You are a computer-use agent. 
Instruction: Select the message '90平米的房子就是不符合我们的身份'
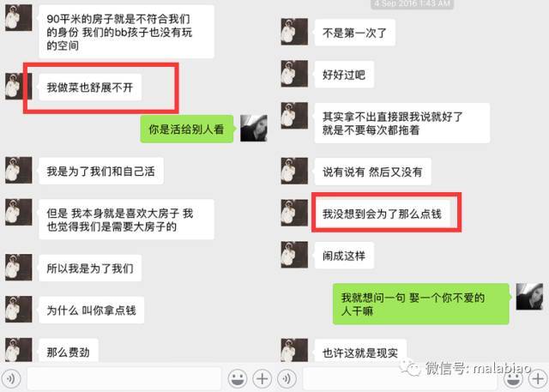click(x=126, y=32)
